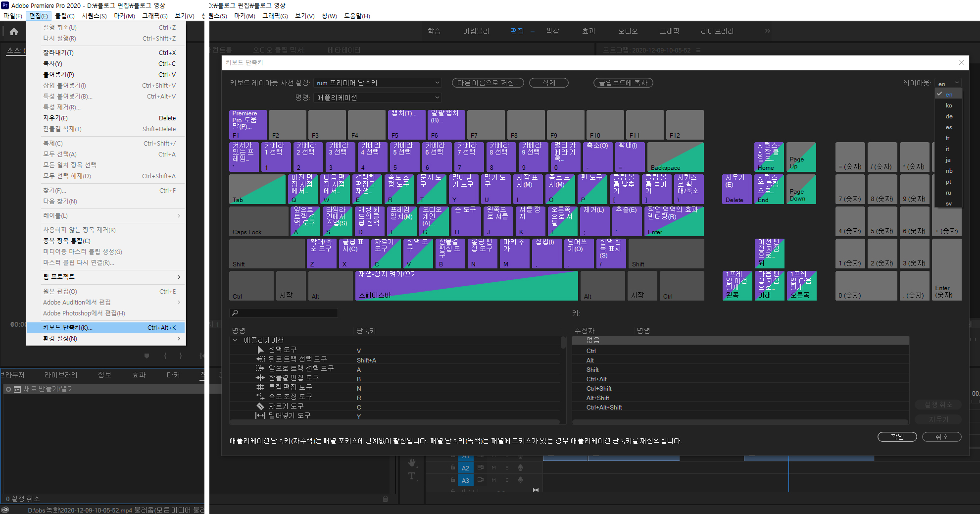Screen dimensions: 980x514
Task: Click the A3 voice-over microphone icon
Action: (x=520, y=480)
